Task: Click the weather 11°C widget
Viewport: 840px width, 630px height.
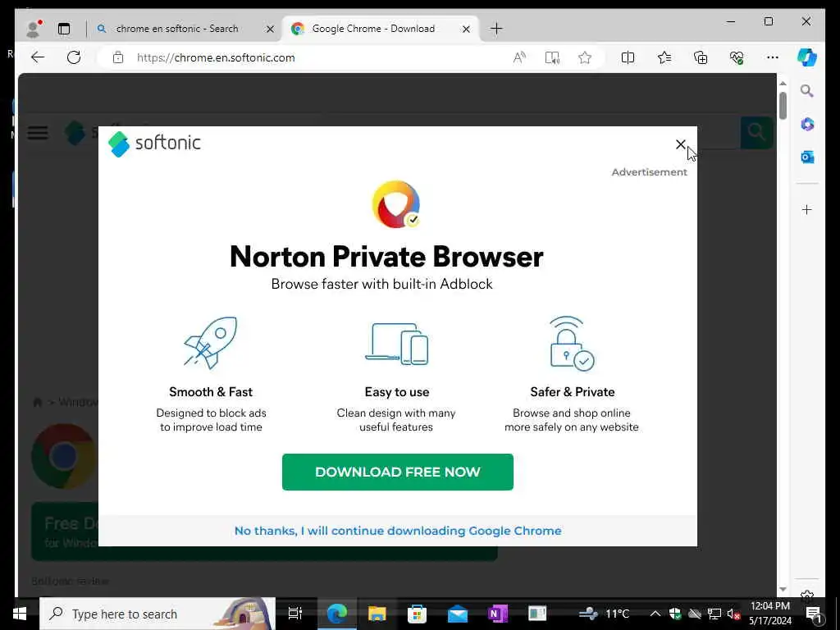Action: click(604, 614)
